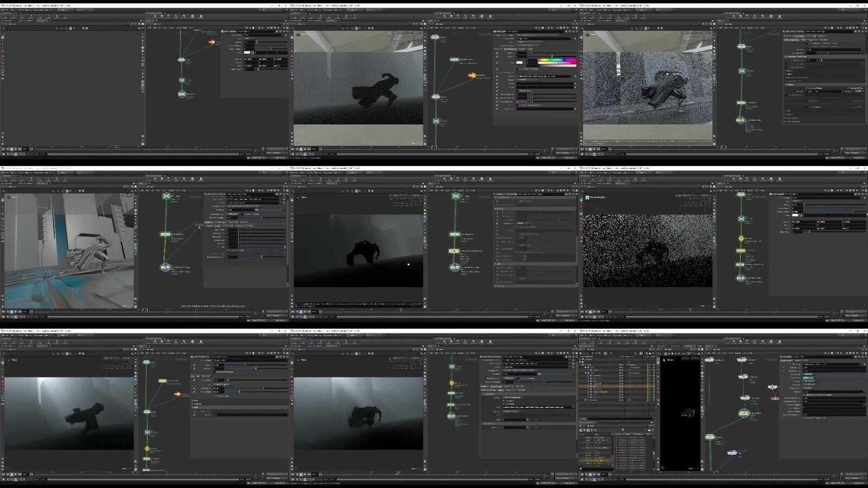Click the funnel filter icon above the geometry spreadsheet
The height and width of the screenshot is (488, 868).
tap(623, 429)
